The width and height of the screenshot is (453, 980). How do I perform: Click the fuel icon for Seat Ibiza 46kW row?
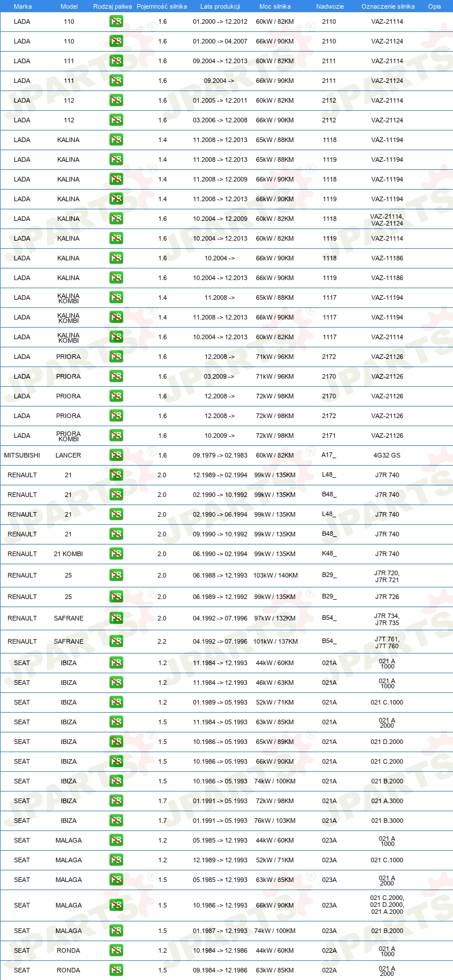pyautogui.click(x=116, y=683)
